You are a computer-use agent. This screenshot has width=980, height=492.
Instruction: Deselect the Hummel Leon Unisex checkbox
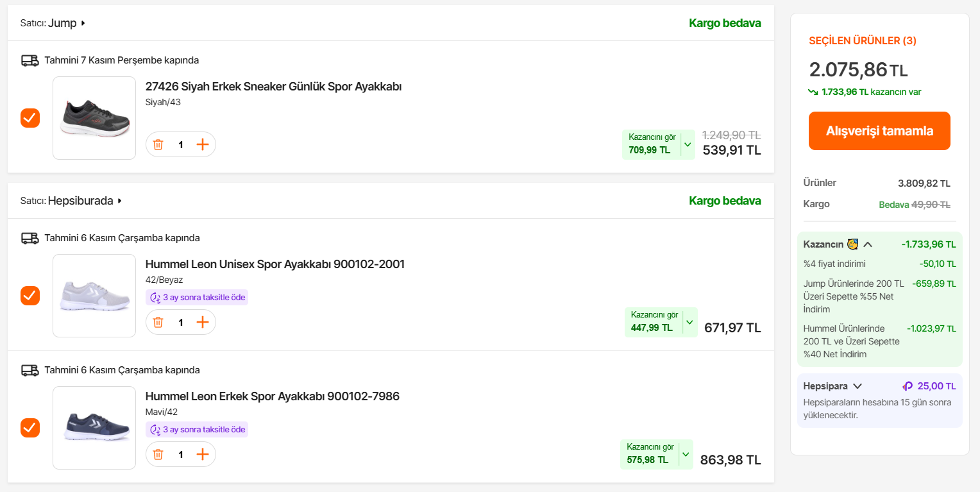coord(30,296)
